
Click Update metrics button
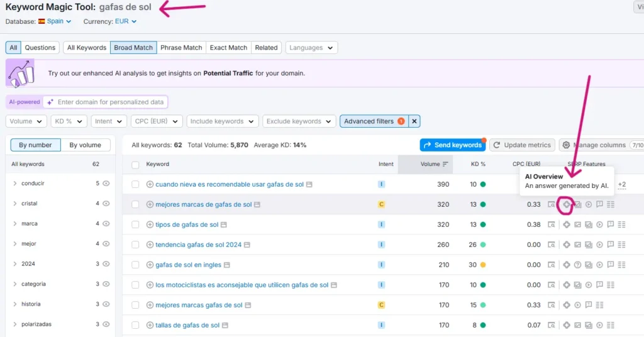click(x=522, y=145)
